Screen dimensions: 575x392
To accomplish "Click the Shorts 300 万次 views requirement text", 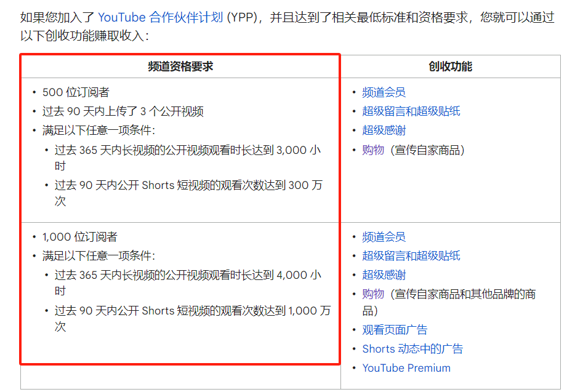I will 187,185.
